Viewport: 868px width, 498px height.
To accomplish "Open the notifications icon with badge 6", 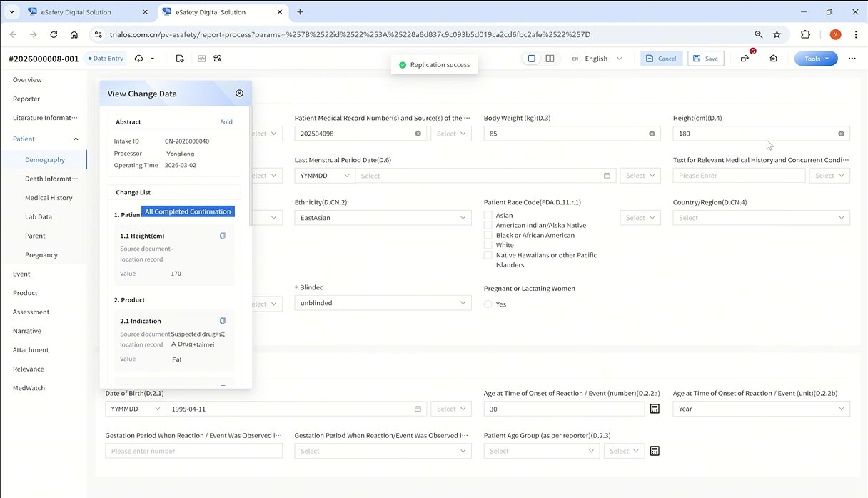I will point(745,59).
